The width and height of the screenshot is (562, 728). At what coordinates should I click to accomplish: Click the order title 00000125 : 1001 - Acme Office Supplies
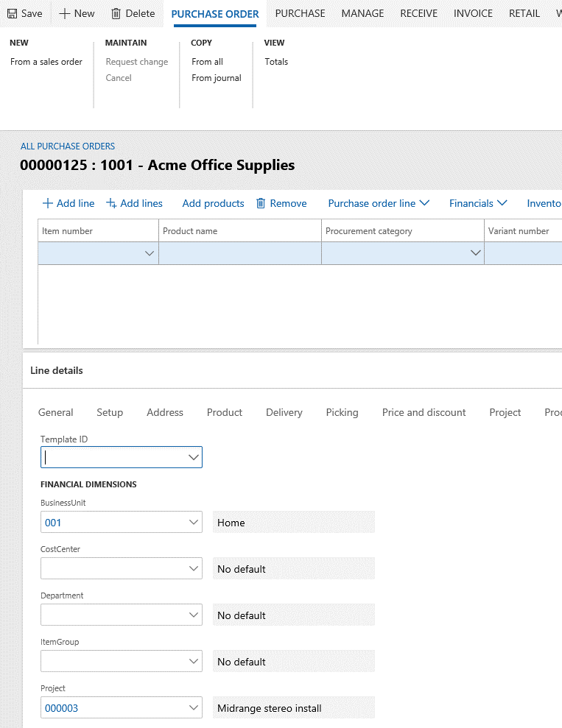point(158,166)
